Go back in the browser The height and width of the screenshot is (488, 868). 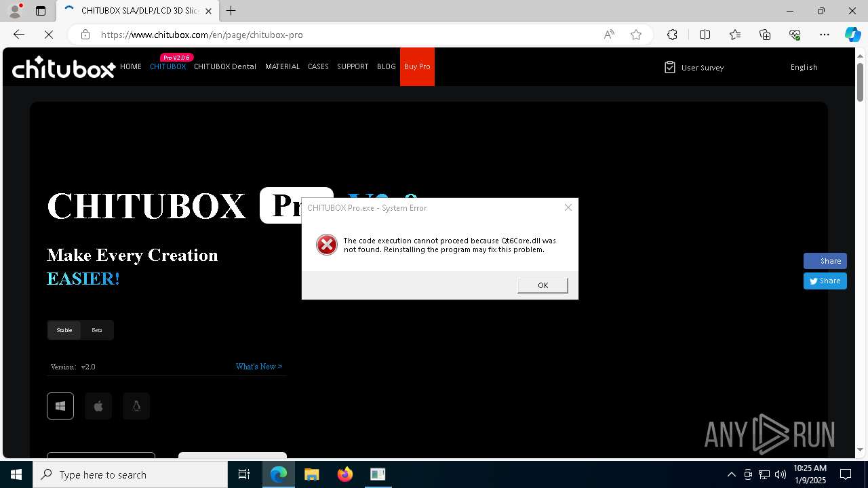tap(19, 35)
